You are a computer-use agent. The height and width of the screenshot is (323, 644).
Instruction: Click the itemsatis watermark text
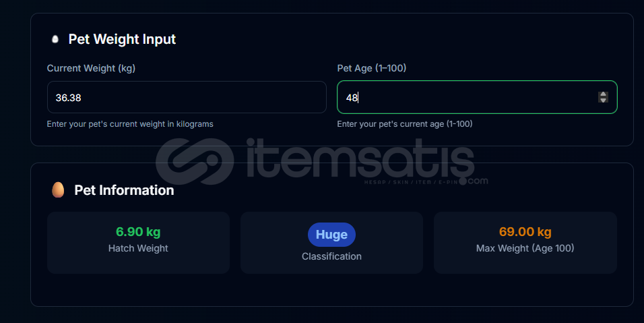pos(360,158)
